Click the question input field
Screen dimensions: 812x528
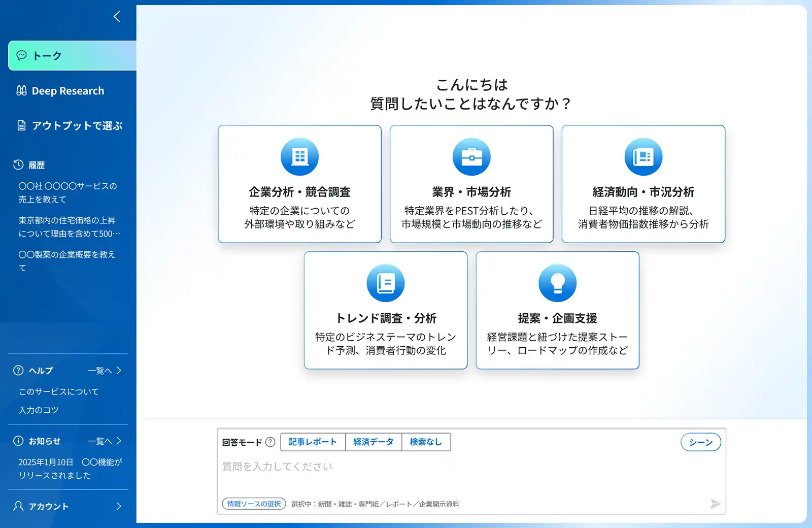click(x=457, y=466)
